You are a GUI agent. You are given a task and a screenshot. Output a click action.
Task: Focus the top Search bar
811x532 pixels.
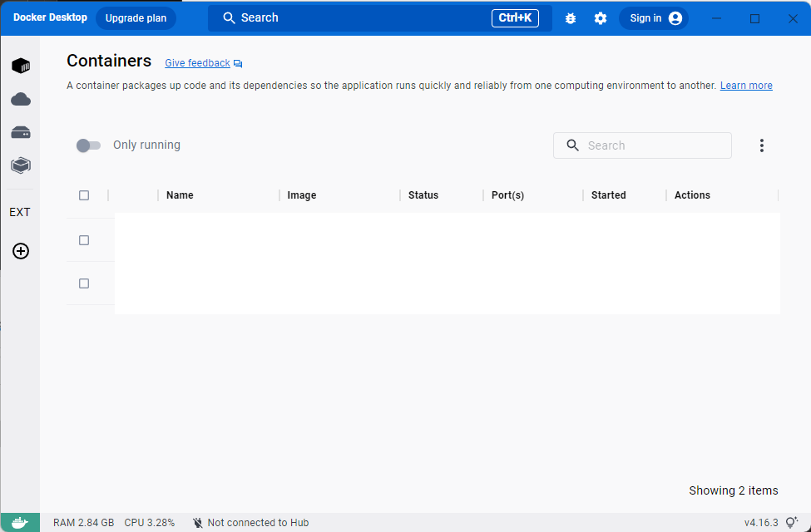(x=379, y=18)
